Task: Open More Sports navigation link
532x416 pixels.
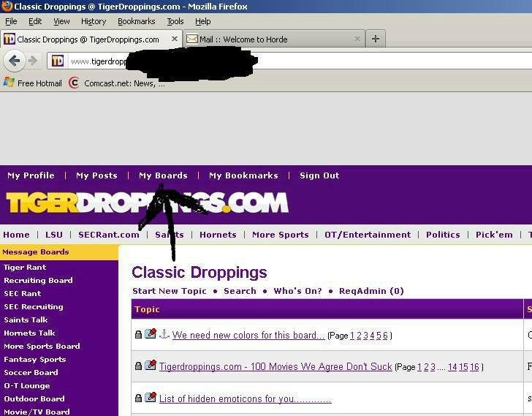Action: [281, 235]
